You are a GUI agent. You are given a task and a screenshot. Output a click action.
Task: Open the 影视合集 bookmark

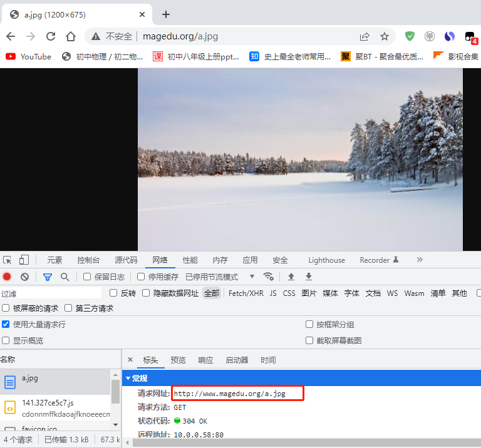pos(456,57)
